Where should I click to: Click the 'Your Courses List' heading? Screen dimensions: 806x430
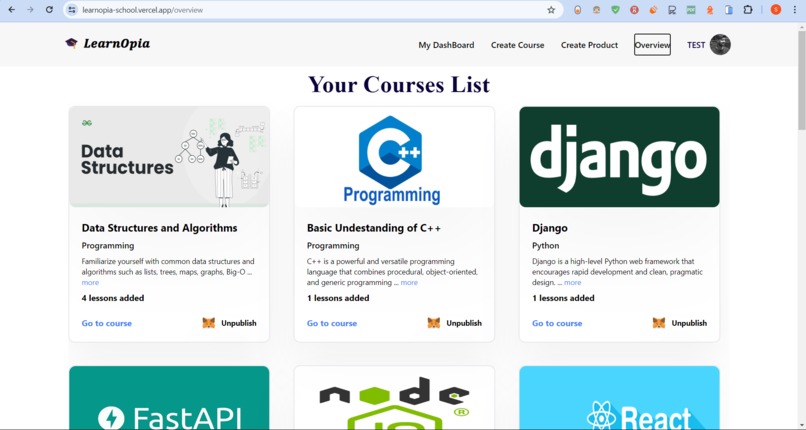click(x=399, y=85)
